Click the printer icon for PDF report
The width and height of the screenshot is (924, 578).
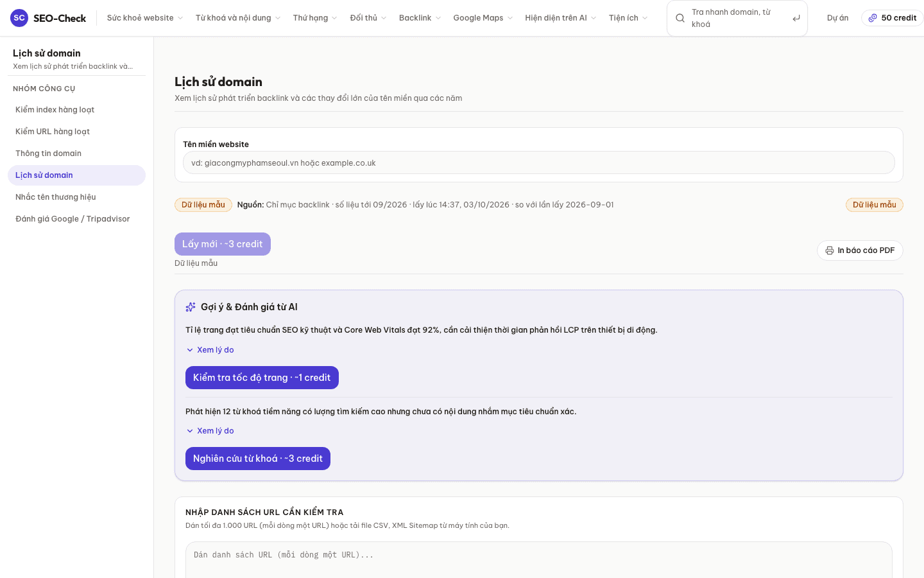pyautogui.click(x=830, y=250)
